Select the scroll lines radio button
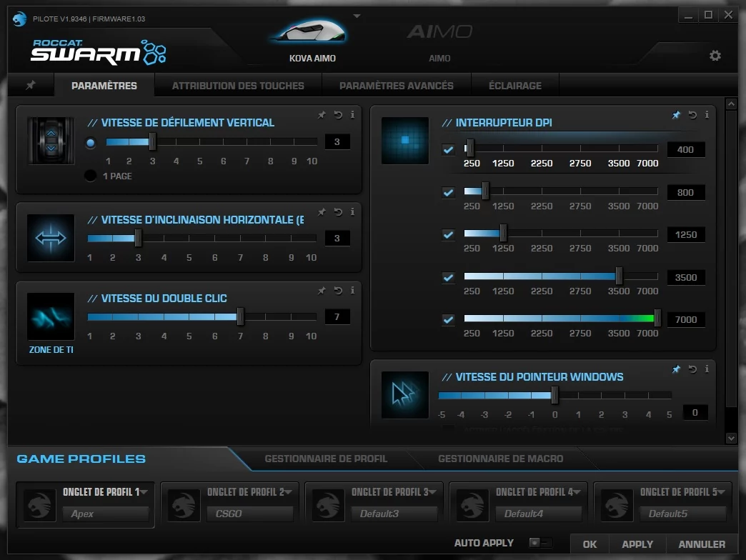746x560 pixels. [x=91, y=143]
